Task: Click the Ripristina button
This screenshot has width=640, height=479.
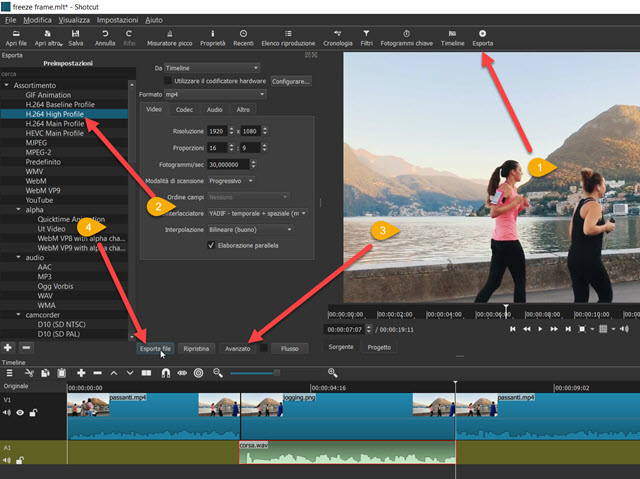Action: click(196, 348)
